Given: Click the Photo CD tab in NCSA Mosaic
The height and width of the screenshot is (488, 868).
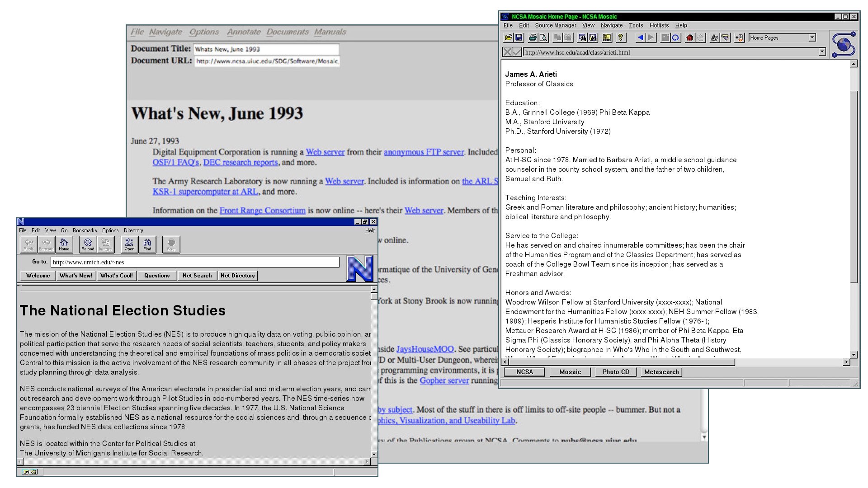Looking at the screenshot, I should point(616,372).
